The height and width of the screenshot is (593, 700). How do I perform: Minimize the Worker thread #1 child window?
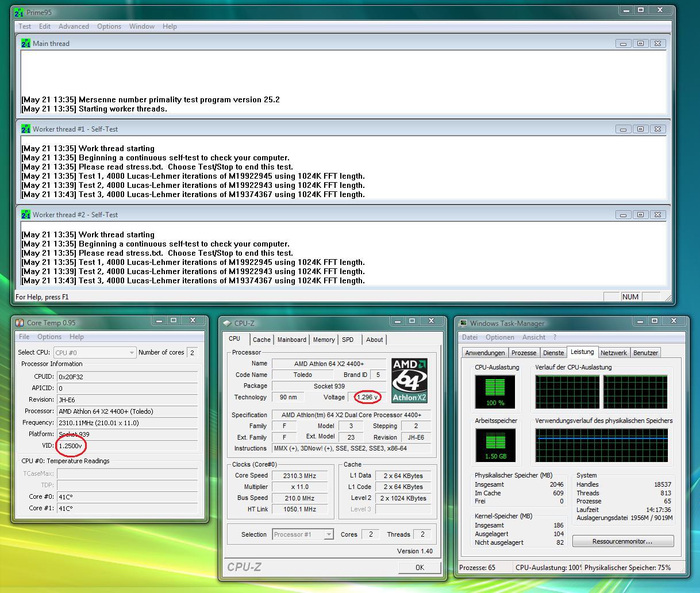tap(623, 129)
